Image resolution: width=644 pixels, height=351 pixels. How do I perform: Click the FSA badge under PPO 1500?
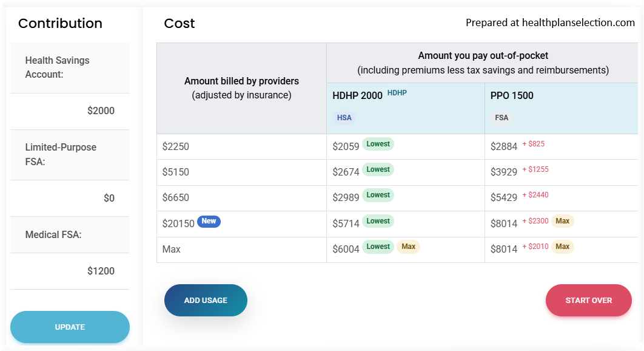coord(501,118)
